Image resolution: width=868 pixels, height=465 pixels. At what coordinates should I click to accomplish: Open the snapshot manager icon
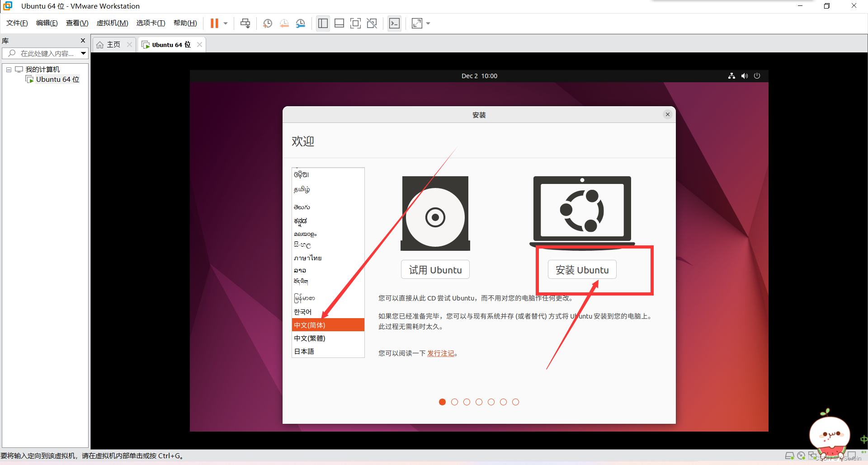pos(301,23)
